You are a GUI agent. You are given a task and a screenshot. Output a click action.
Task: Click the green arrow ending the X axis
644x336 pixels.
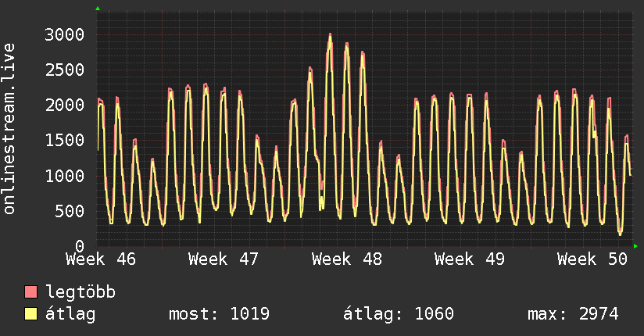(635, 246)
